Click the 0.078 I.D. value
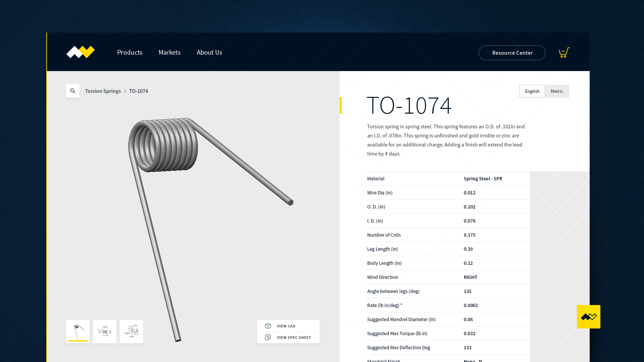This screenshot has height=362, width=644. 470,221
